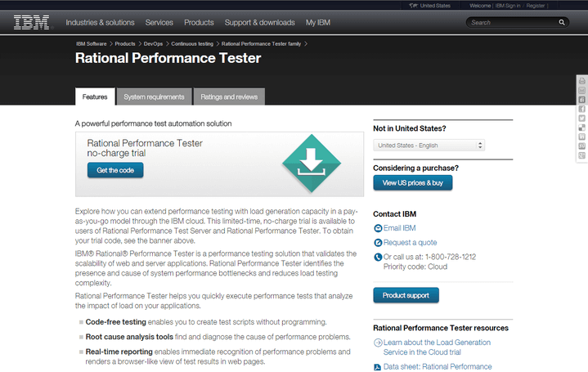This screenshot has width=588, height=372.
Task: Expand Industries & solutions menu
Action: [100, 23]
